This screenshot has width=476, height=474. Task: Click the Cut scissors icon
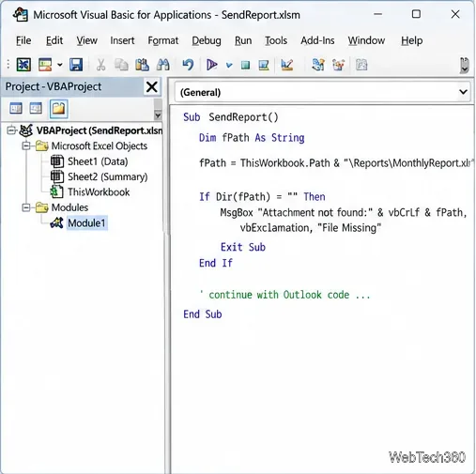(100, 65)
